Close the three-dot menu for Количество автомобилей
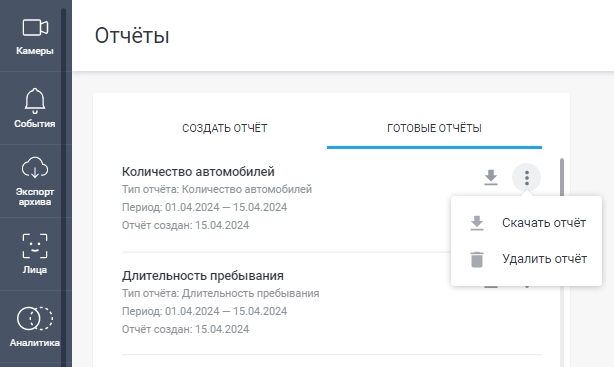 [x=527, y=178]
